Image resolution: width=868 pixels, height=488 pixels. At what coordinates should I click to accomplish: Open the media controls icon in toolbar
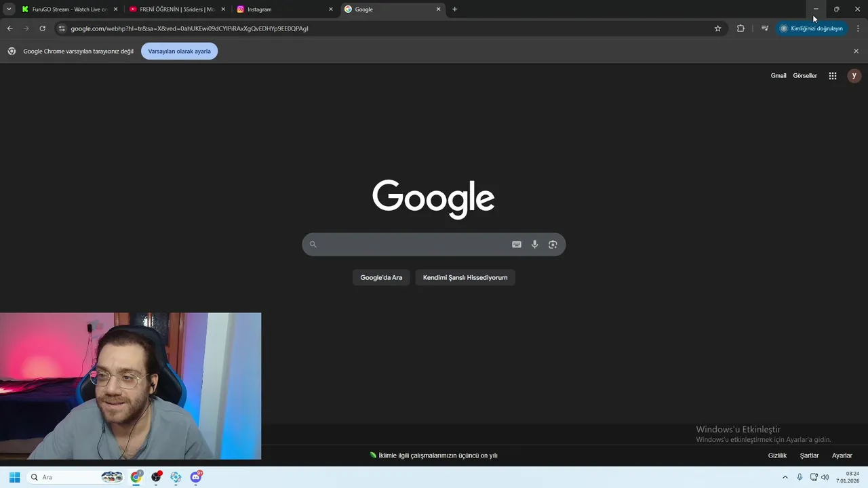pos(765,28)
